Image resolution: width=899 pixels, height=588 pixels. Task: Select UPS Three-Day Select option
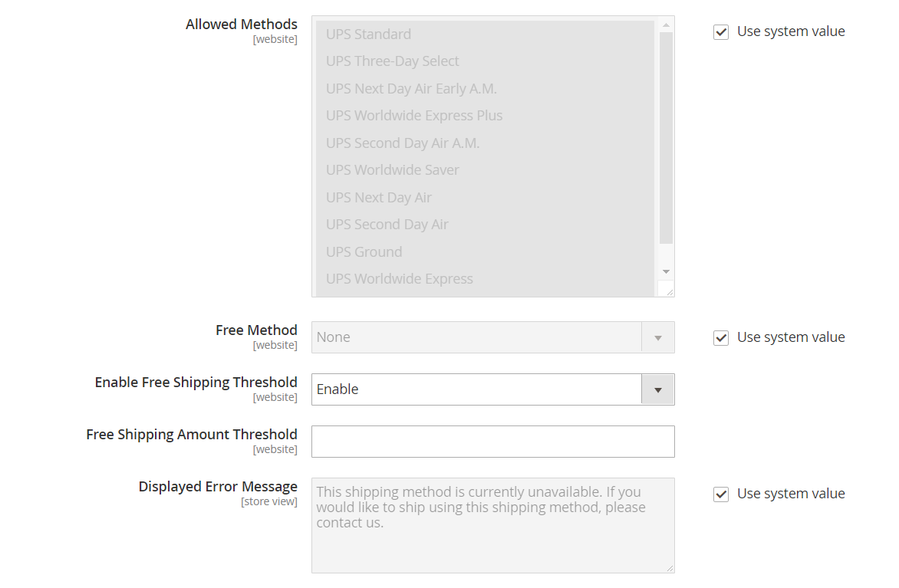393,61
